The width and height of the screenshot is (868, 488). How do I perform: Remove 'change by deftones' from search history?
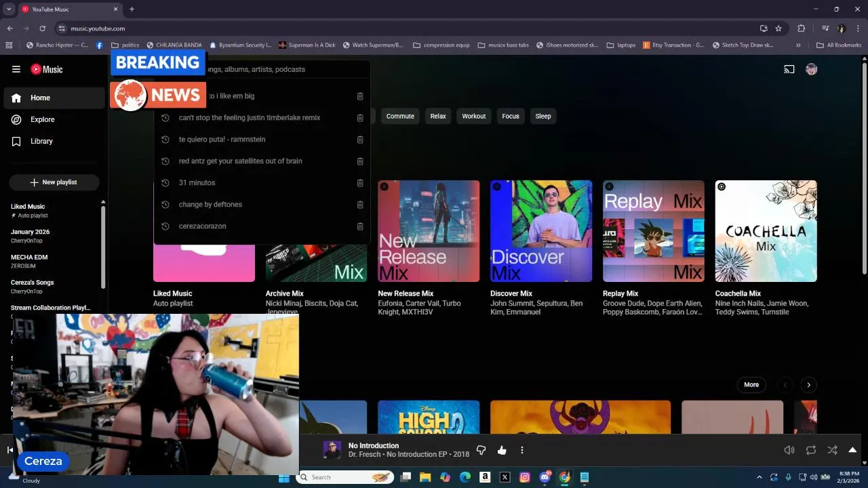(x=360, y=205)
